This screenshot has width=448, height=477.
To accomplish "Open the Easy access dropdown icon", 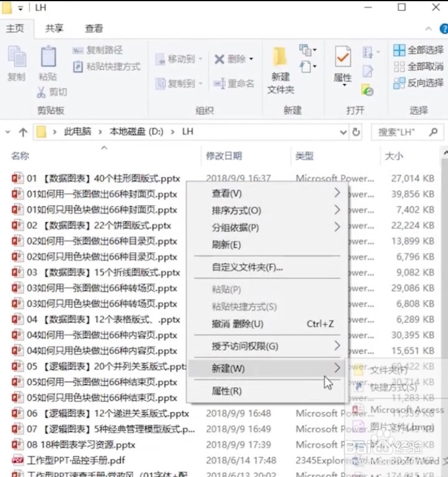I will 308,66.
